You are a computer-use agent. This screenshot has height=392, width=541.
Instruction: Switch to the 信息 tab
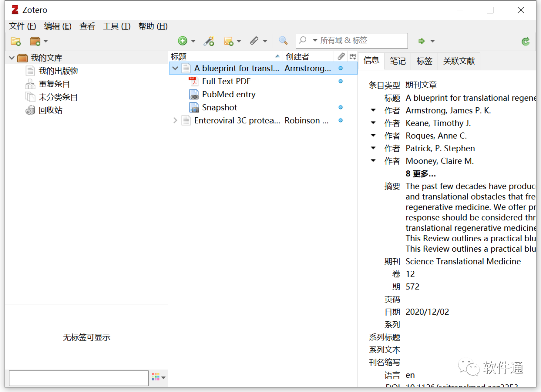pyautogui.click(x=371, y=61)
